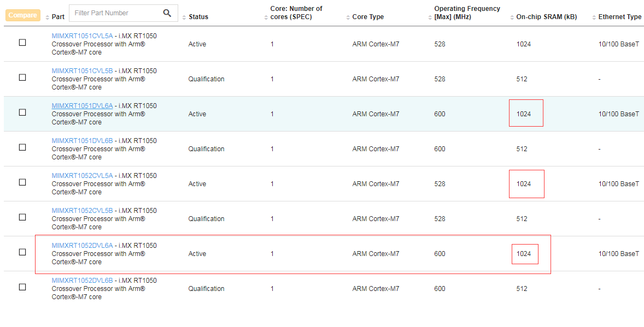Screen dimensions: 644x327
Task: Sort by Operating Frequency column icon
Action: click(x=430, y=17)
